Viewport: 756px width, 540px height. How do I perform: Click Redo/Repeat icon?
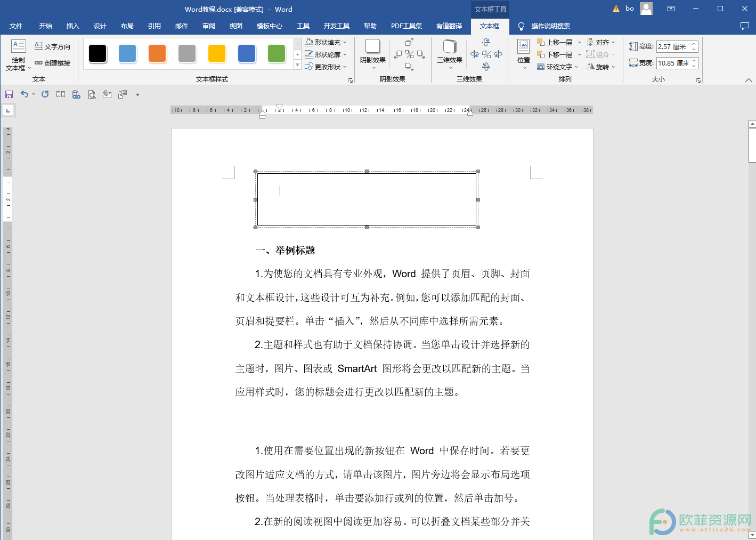click(x=45, y=94)
